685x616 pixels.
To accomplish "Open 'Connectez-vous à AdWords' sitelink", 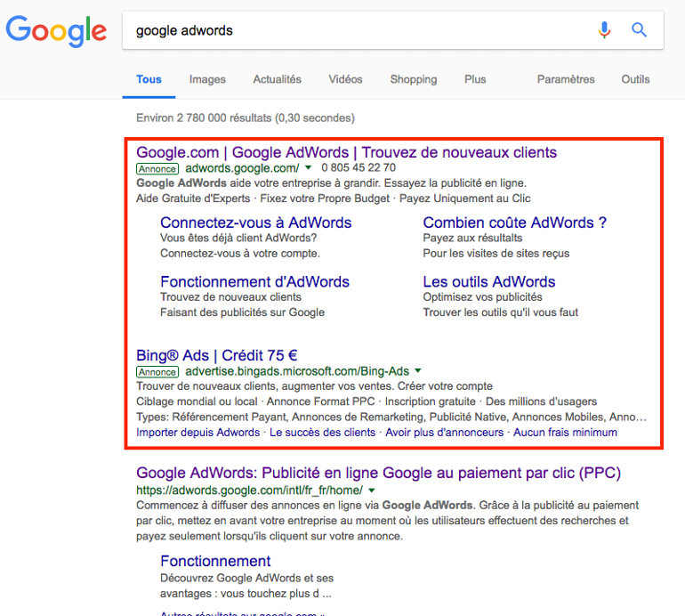I will [255, 223].
